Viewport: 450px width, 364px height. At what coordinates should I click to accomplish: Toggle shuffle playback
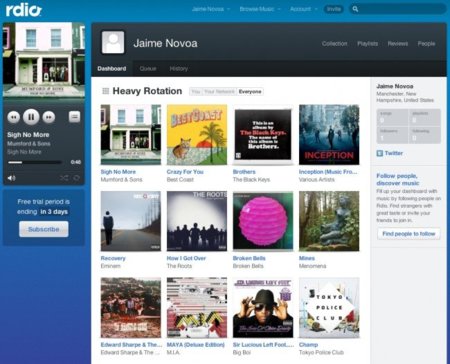point(64,178)
